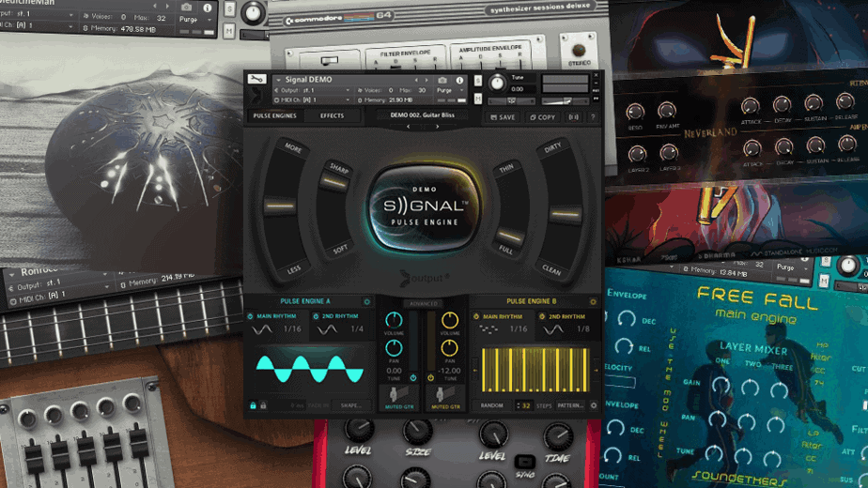Adjust the Signal pan slider under Tune
This screenshot has width=868, height=488.
[511, 100]
